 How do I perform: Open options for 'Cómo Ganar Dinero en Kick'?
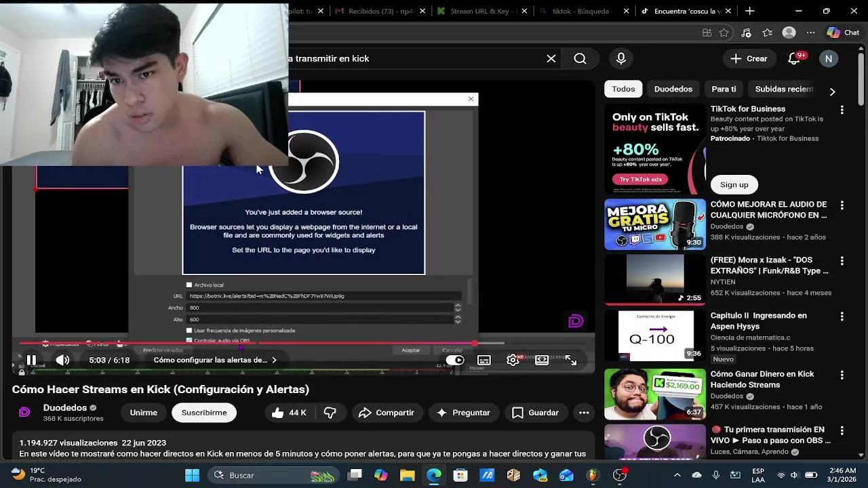842,375
